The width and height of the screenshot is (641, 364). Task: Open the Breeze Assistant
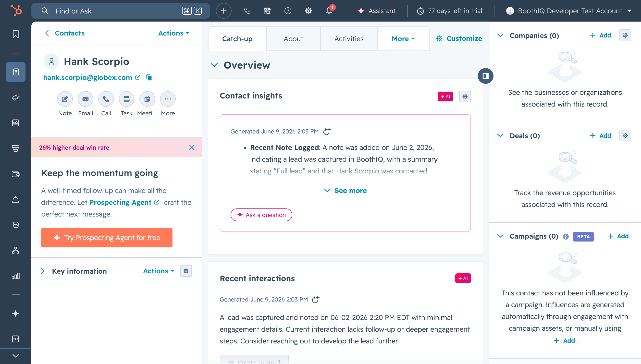376,11
